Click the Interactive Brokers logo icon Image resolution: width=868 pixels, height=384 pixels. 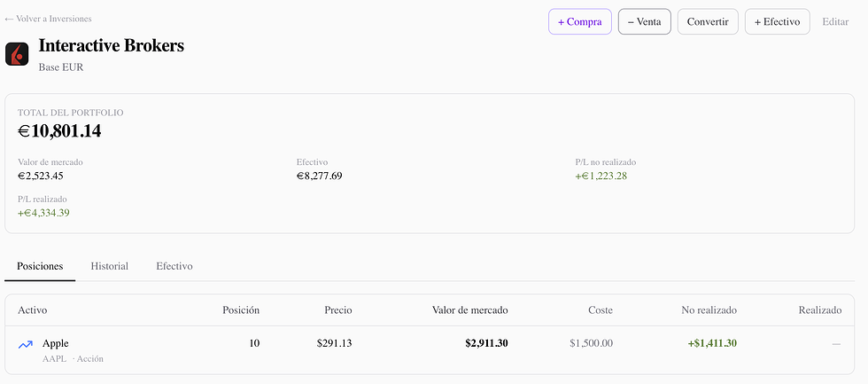[x=17, y=54]
